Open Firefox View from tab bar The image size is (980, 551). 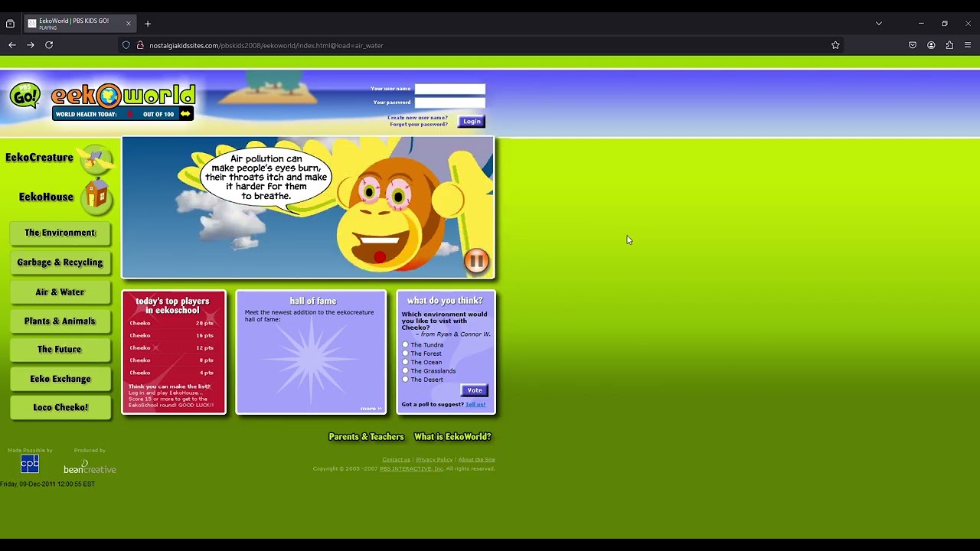[x=10, y=24]
